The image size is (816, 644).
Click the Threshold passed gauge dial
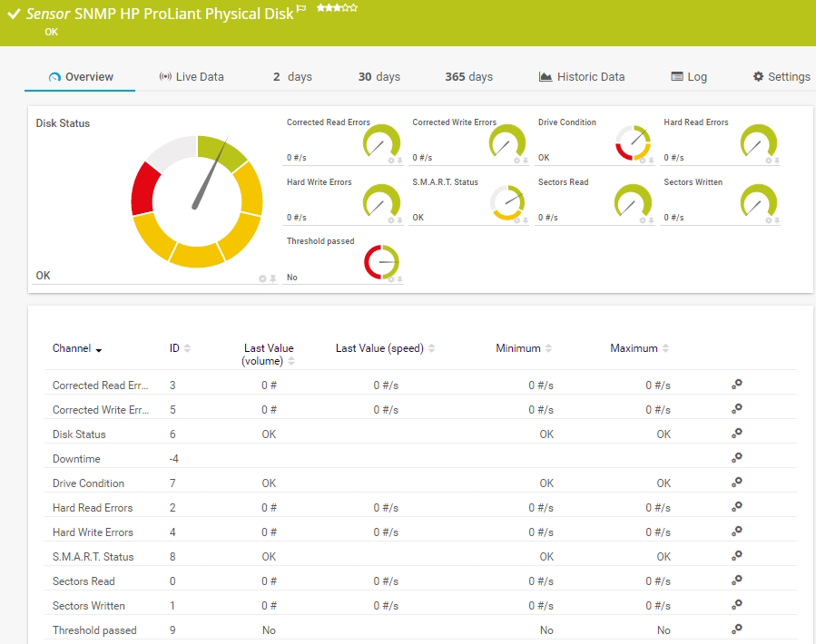pyautogui.click(x=381, y=262)
